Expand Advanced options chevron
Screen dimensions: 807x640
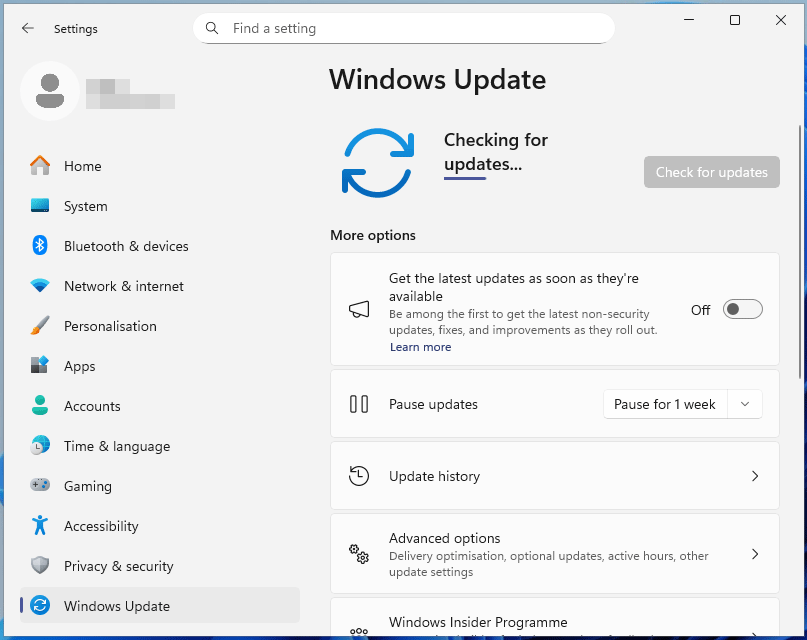755,554
